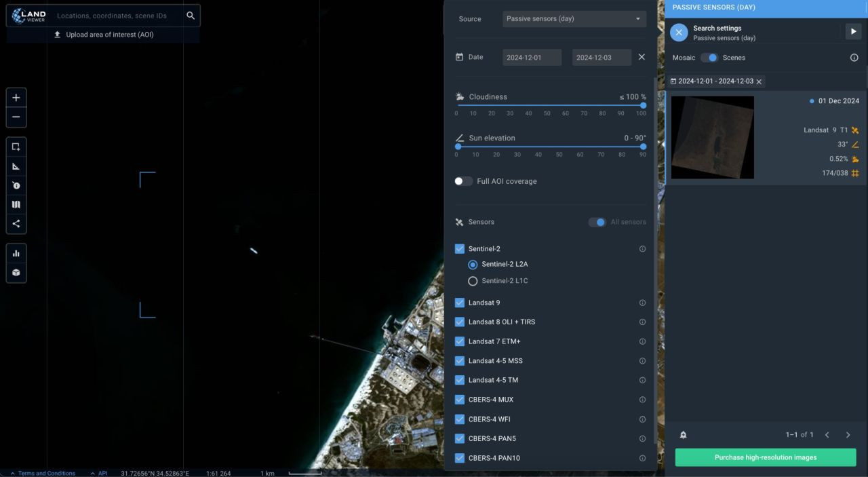Switch the Mosaic/Scenes toggle
This screenshot has width=868, height=477.
point(709,58)
